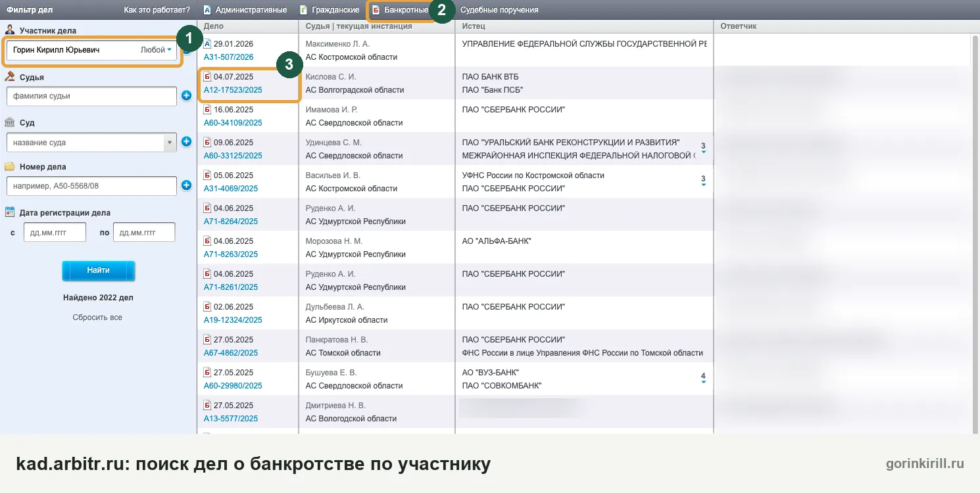Click the bankruptcy icon of case А60-34109/2025
This screenshot has height=493, width=980.
click(x=207, y=109)
